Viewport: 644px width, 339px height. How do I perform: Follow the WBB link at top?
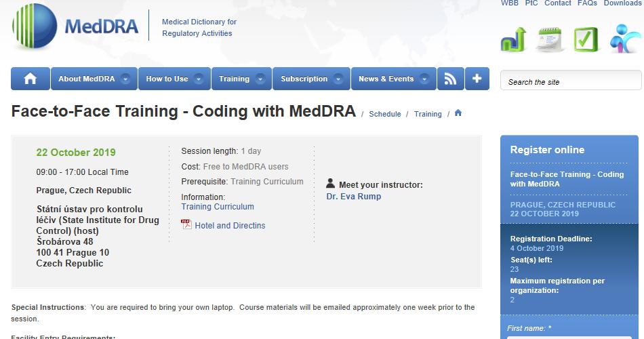510,3
